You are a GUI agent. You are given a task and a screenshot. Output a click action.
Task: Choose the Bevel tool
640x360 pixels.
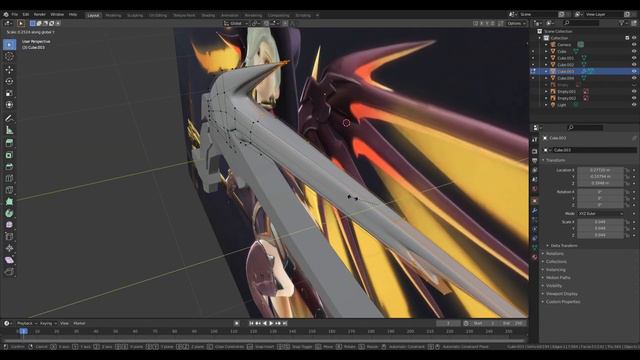click(x=9, y=167)
